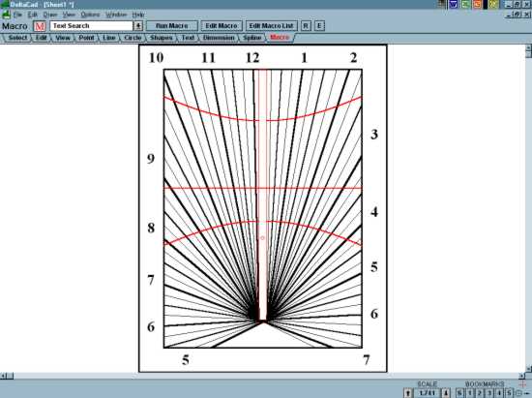
Task: Click the red M macro icon
Action: click(x=40, y=26)
